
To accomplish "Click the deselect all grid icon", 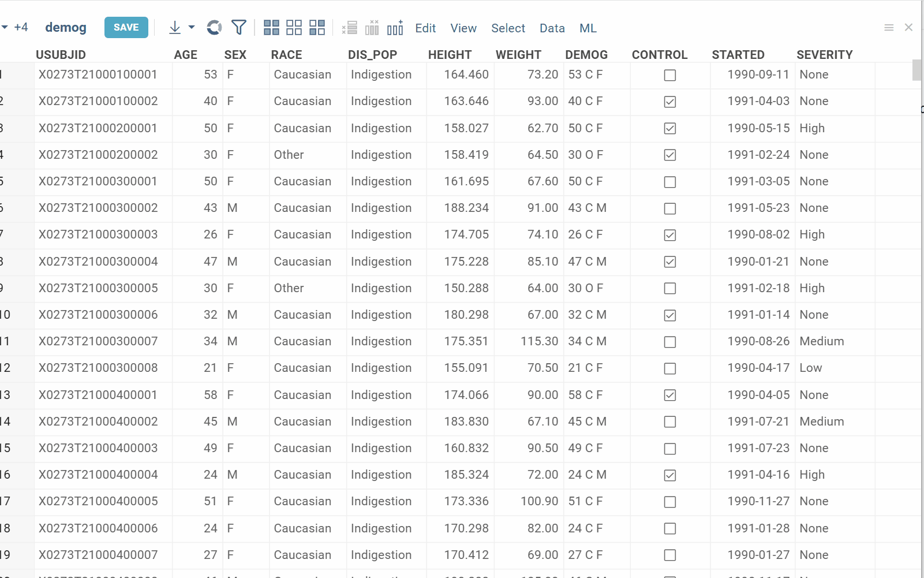I will click(x=294, y=28).
